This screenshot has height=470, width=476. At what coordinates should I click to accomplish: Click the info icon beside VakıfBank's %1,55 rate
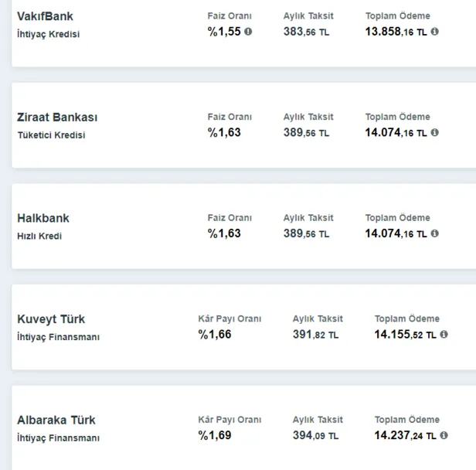click(x=248, y=32)
